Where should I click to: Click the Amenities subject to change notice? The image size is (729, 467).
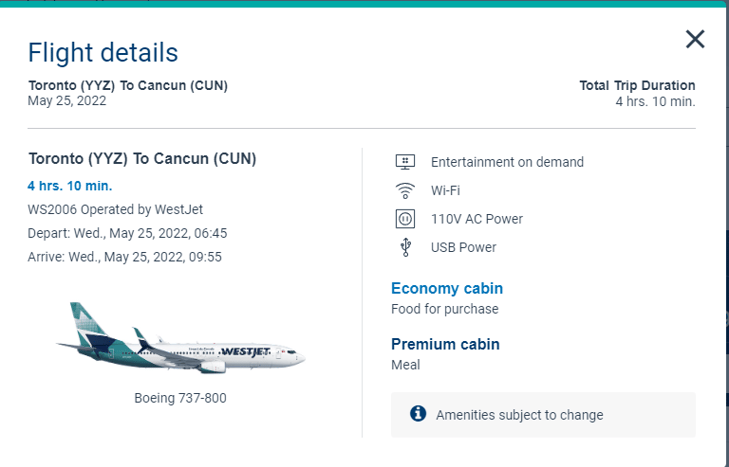coord(519,415)
